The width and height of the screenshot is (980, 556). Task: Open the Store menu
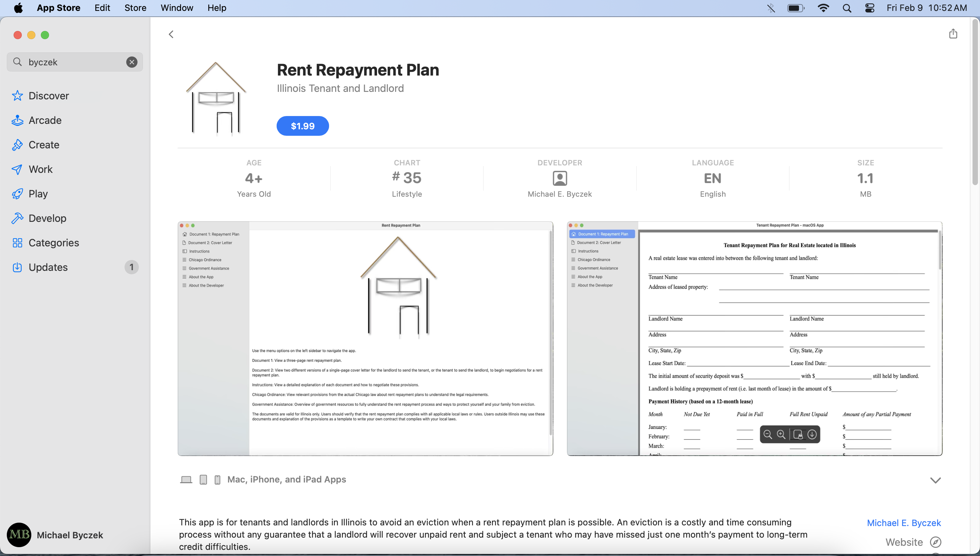(135, 7)
